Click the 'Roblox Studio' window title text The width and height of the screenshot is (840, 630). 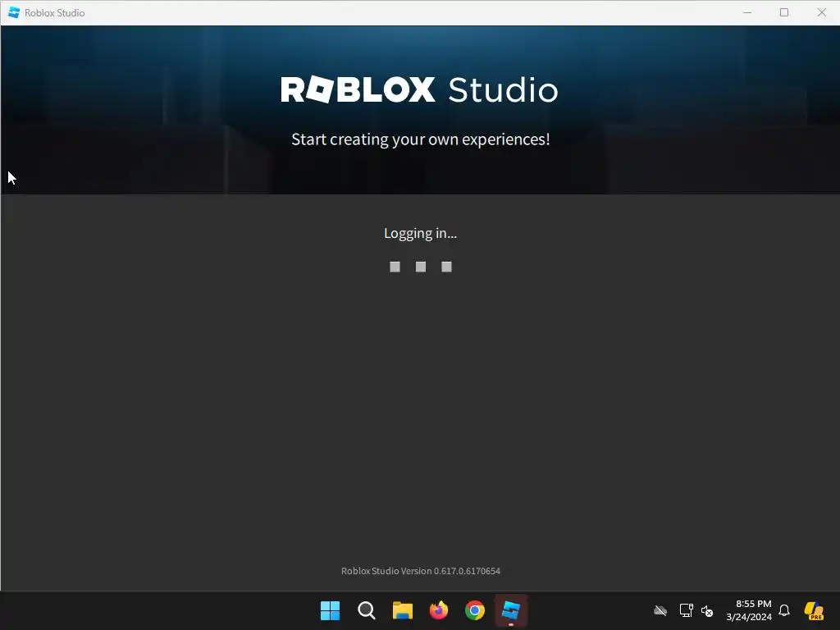(55, 13)
